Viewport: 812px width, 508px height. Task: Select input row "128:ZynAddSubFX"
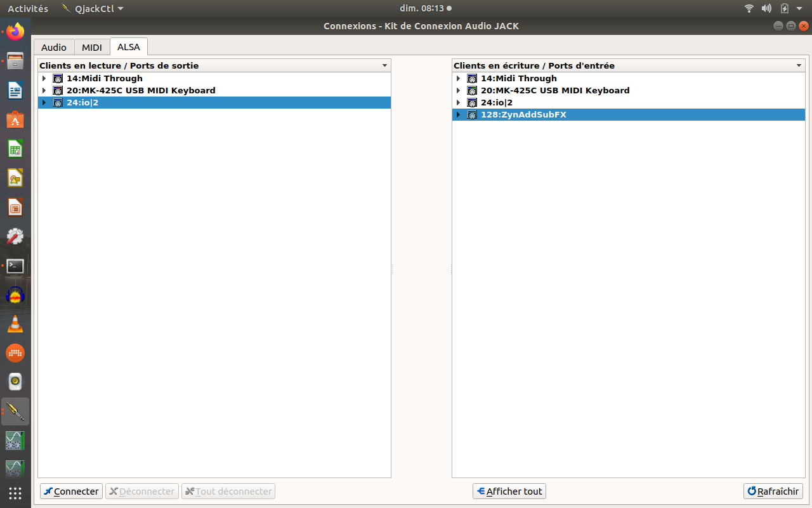tap(629, 115)
